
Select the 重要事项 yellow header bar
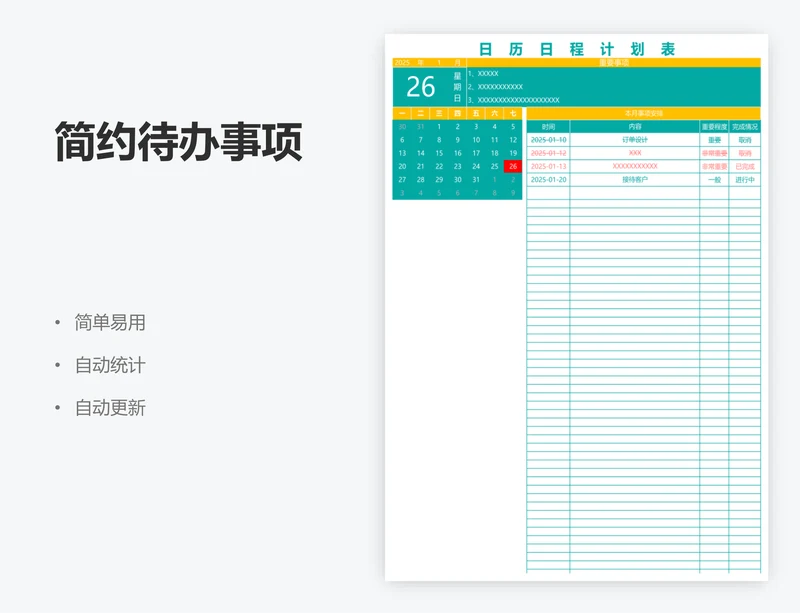[x=614, y=62]
